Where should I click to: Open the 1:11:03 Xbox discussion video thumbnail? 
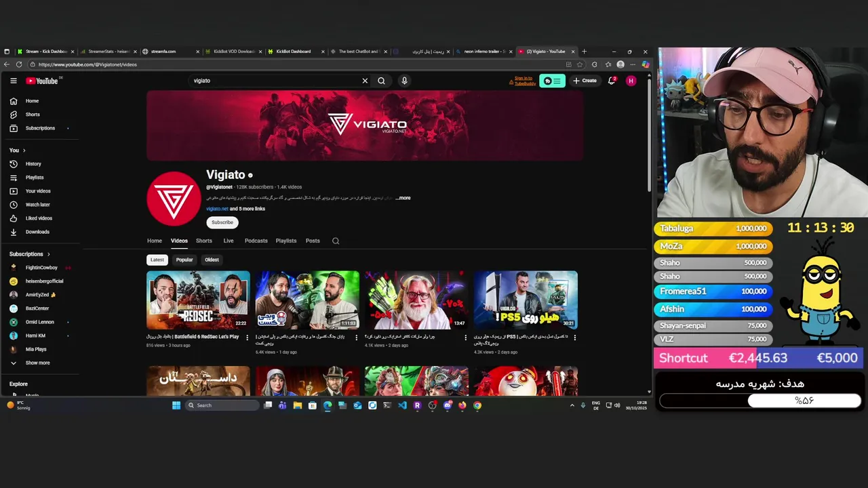pos(307,300)
